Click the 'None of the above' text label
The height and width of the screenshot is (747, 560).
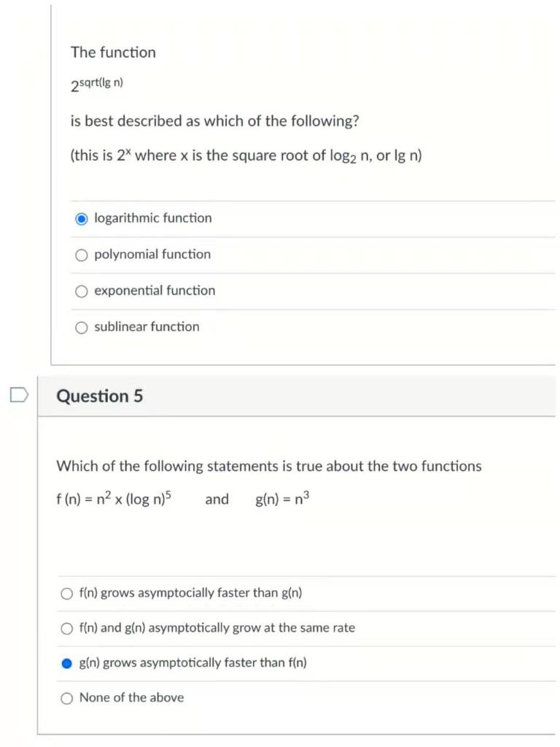point(131,697)
